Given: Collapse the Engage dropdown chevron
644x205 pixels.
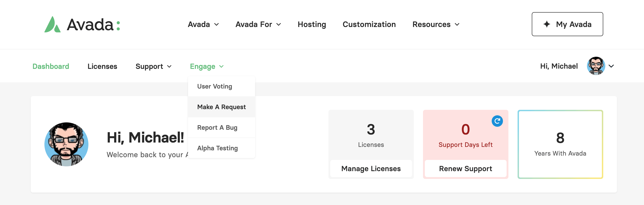Looking at the screenshot, I should 221,66.
